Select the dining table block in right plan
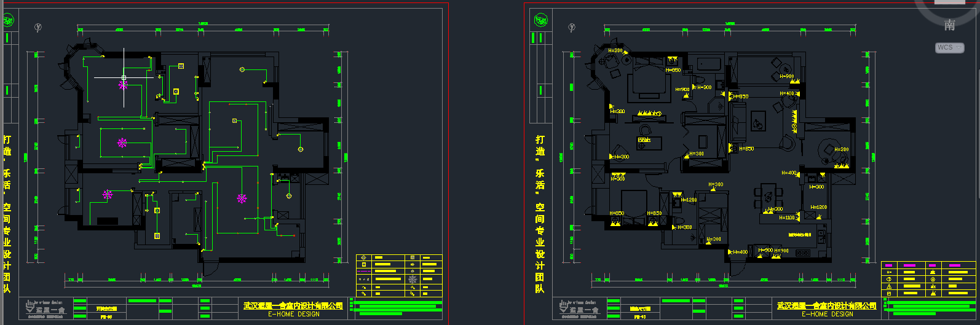This screenshot has height=325, width=980. tap(769, 197)
